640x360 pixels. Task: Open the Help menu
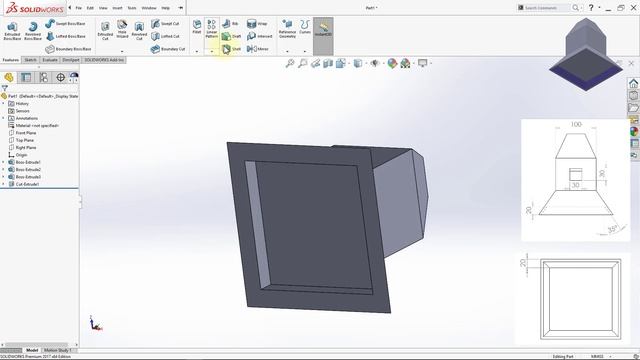pyautogui.click(x=165, y=8)
